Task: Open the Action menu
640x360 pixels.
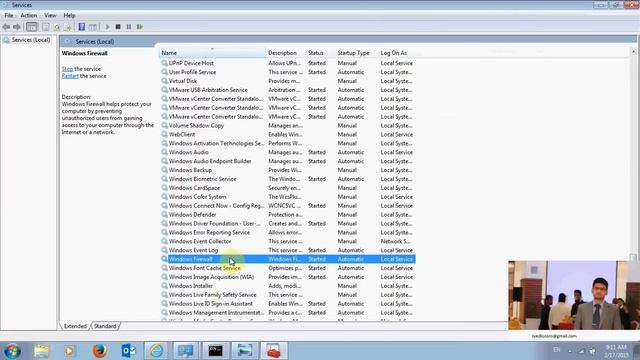Action: [29, 16]
